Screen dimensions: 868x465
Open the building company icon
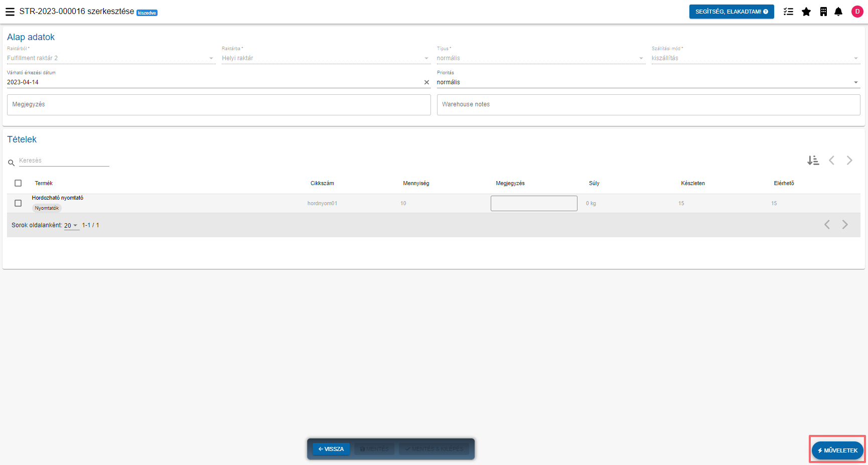(x=823, y=12)
